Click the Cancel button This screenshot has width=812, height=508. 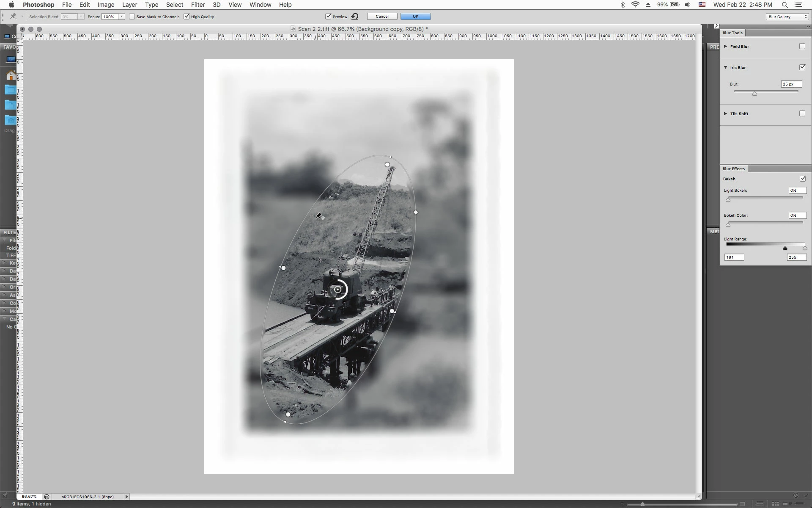click(382, 17)
